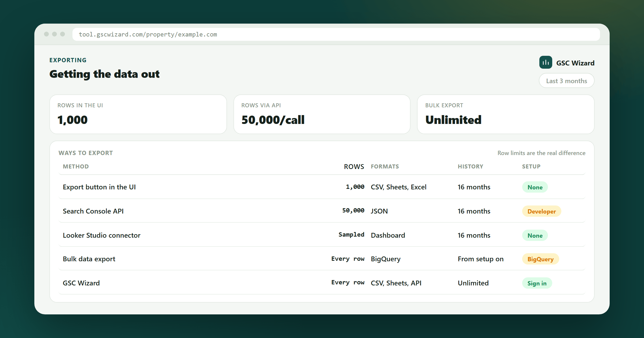The width and height of the screenshot is (644, 338).
Task: Select the Rows via API card
Action: coord(322,114)
